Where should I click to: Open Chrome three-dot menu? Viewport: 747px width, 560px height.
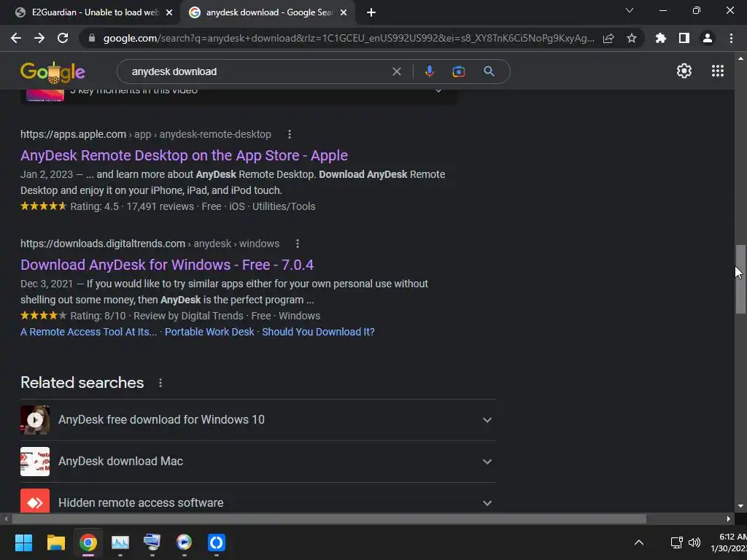coord(731,38)
